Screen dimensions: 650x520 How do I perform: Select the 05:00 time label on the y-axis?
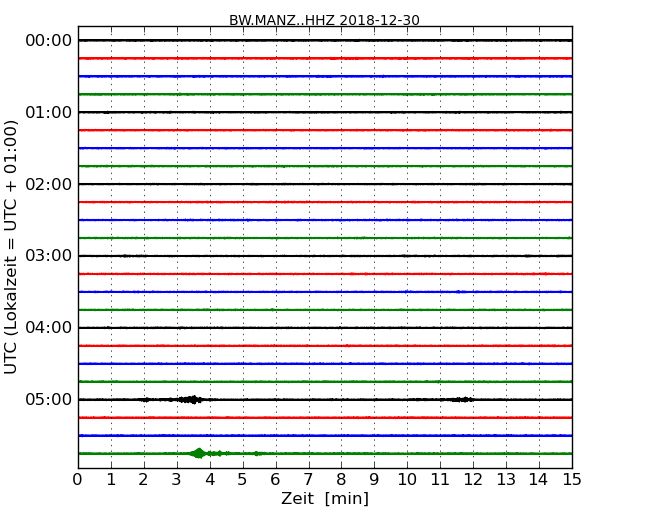tap(48, 400)
